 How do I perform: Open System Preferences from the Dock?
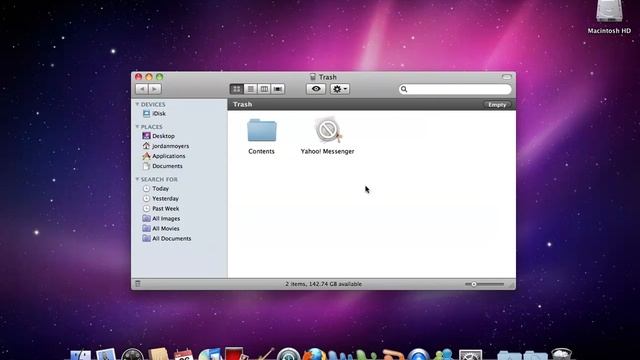470,355
